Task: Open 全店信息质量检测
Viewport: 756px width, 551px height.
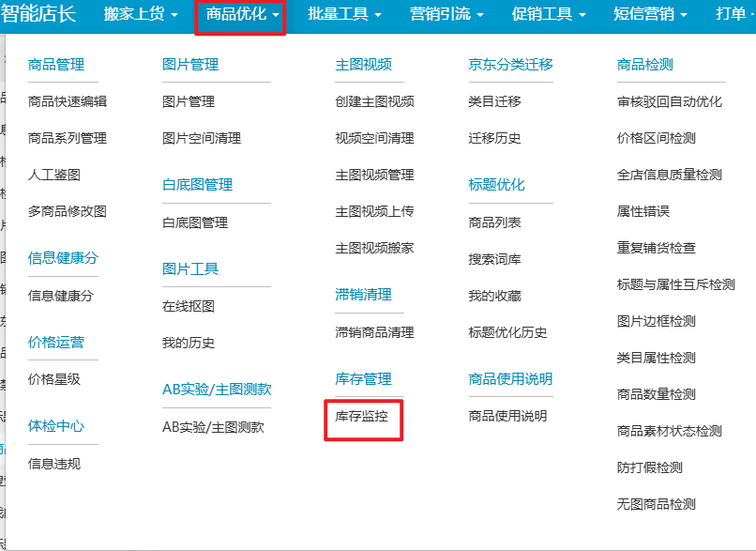Action: [x=670, y=175]
